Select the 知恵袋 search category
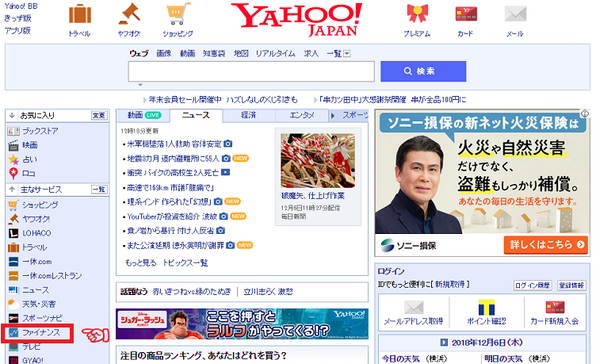This screenshot has width=600, height=364. [214, 54]
